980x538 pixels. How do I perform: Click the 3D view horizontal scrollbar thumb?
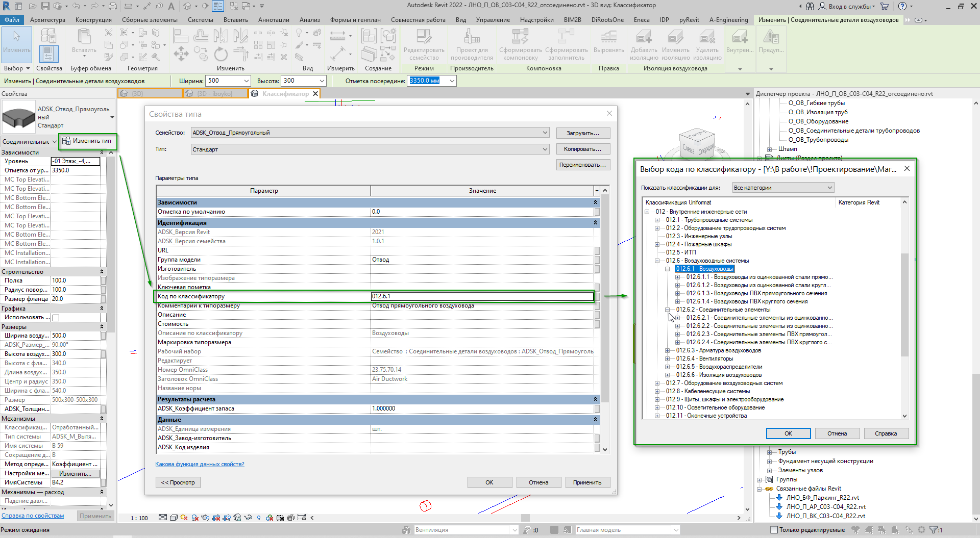click(525, 518)
